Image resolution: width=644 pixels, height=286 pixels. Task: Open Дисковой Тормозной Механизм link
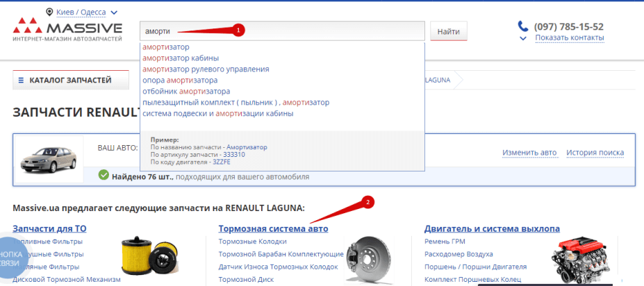67,280
